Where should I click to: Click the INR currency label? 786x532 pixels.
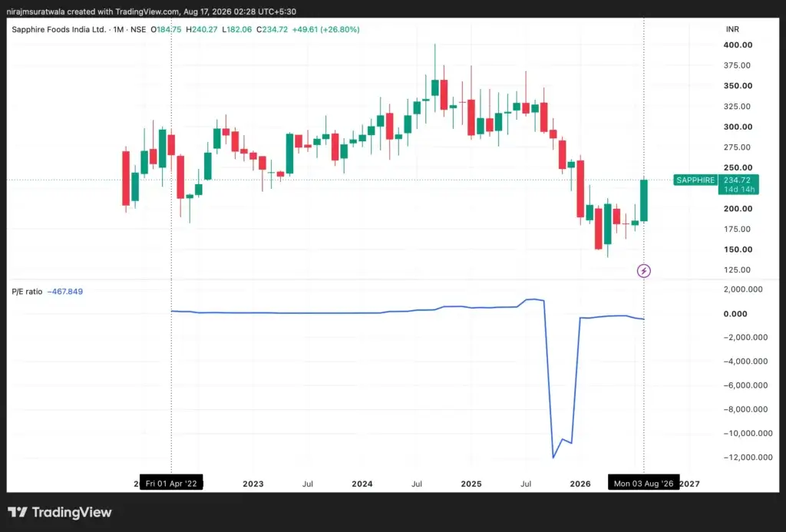pyautogui.click(x=732, y=29)
